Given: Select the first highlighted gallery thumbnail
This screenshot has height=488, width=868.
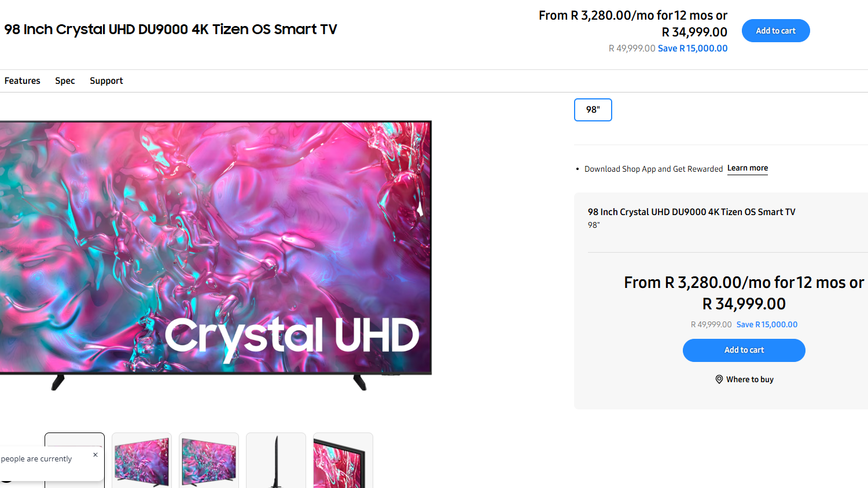Looking at the screenshot, I should (75, 460).
